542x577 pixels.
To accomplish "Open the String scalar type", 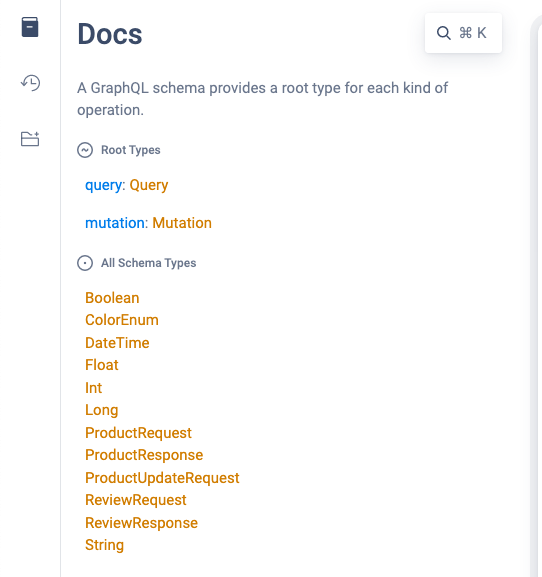I will pyautogui.click(x=104, y=545).
